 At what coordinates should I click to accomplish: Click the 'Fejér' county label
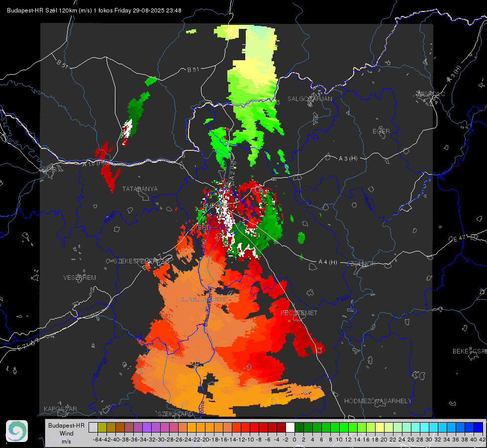tap(111, 218)
